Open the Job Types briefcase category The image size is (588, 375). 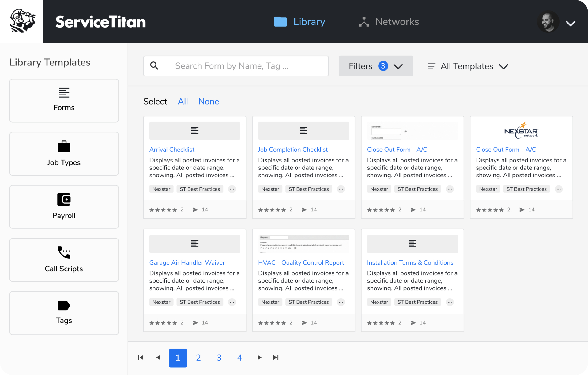pyautogui.click(x=64, y=154)
